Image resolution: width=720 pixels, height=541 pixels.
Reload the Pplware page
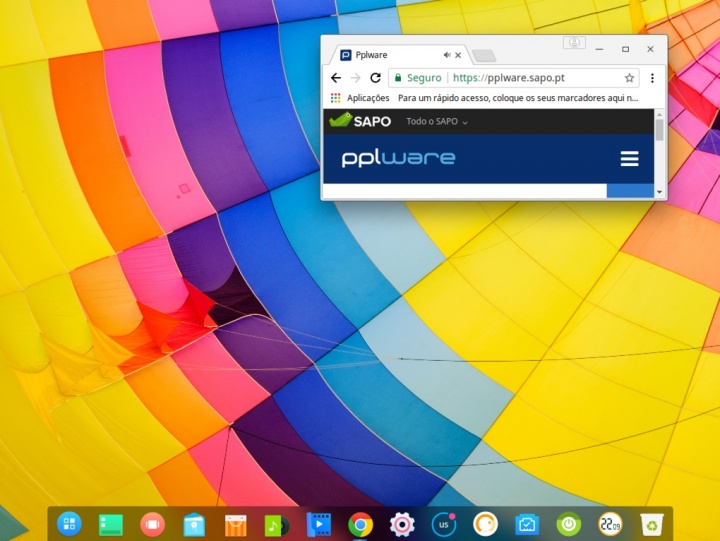(x=375, y=78)
